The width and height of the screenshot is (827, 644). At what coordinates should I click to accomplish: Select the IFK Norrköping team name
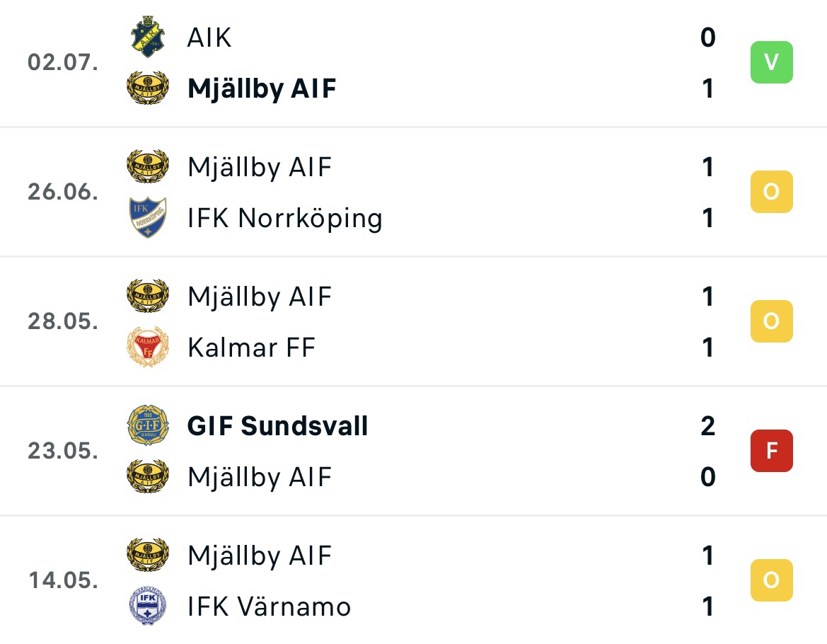click(x=285, y=219)
